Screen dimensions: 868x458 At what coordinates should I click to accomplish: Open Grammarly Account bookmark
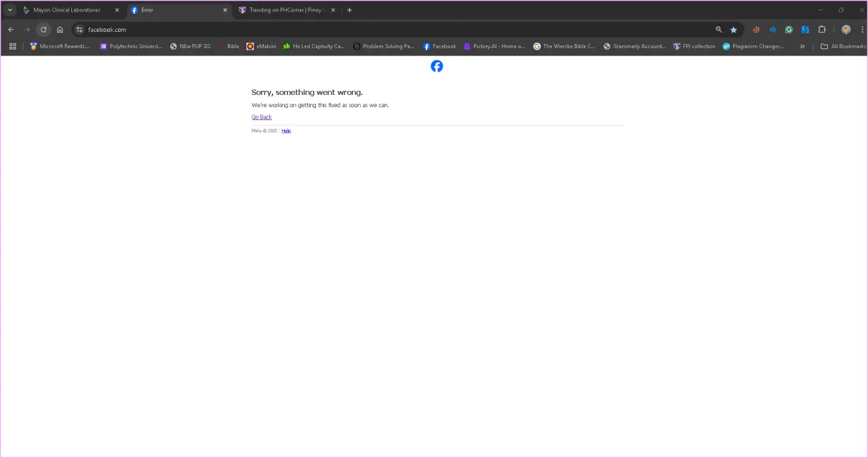point(634,46)
